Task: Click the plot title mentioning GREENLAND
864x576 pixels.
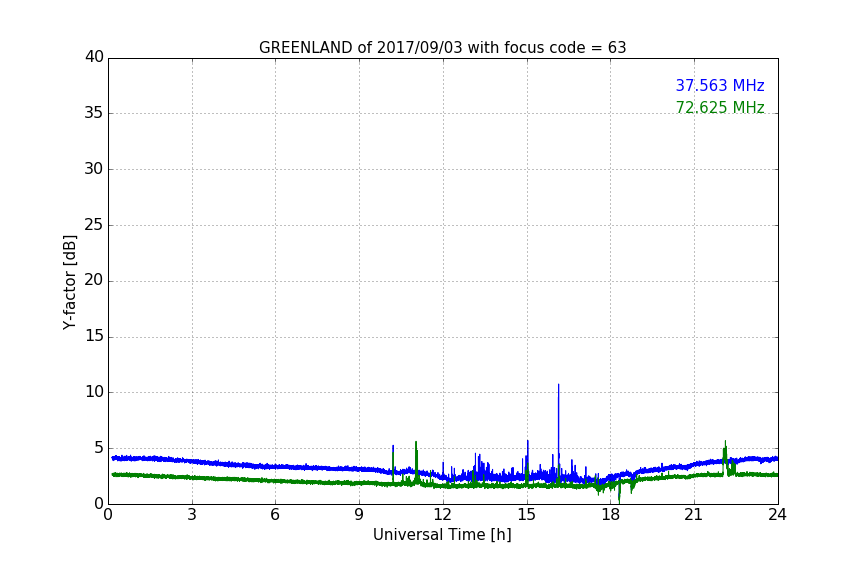Action: point(442,47)
